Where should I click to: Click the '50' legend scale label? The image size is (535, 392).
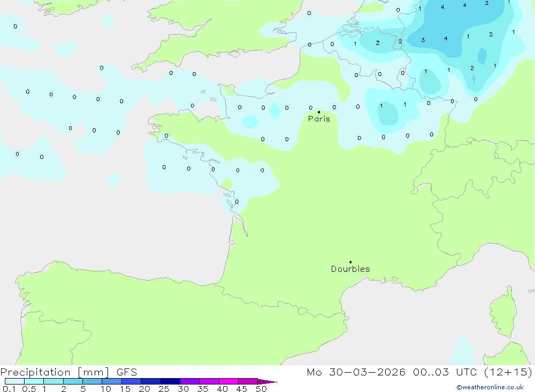pos(261,389)
